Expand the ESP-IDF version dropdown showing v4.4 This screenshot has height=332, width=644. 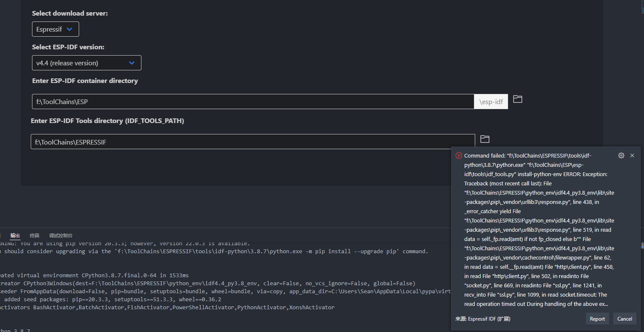86,63
